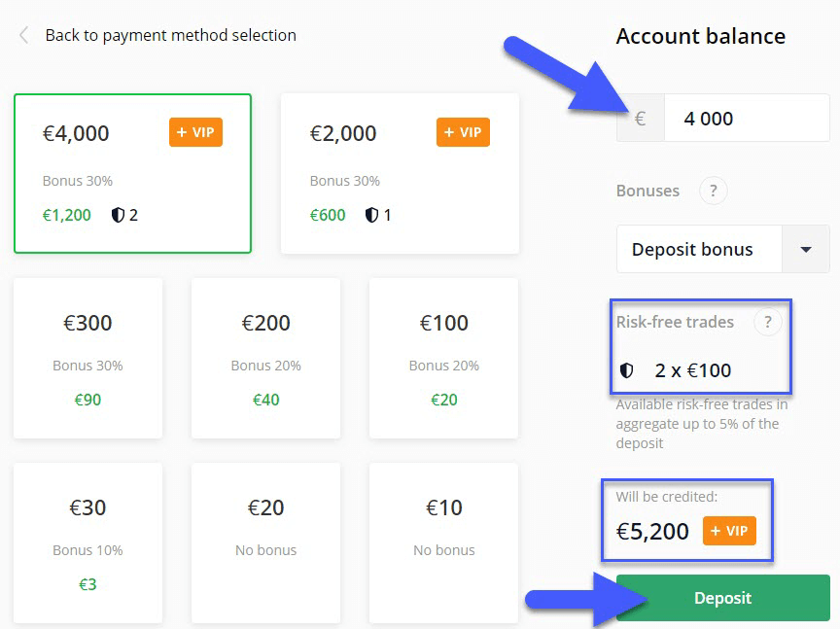Click the Risk-free trades help question mark
The width and height of the screenshot is (840, 629).
767,322
